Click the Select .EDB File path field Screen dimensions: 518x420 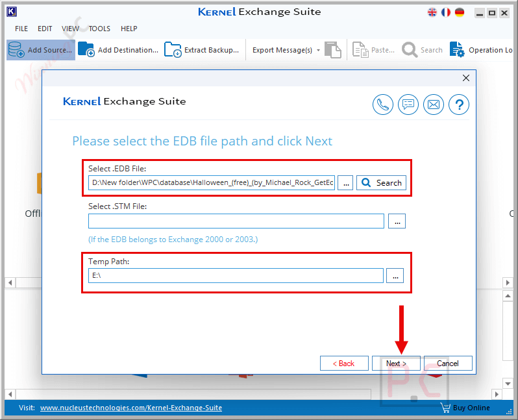pos(212,183)
